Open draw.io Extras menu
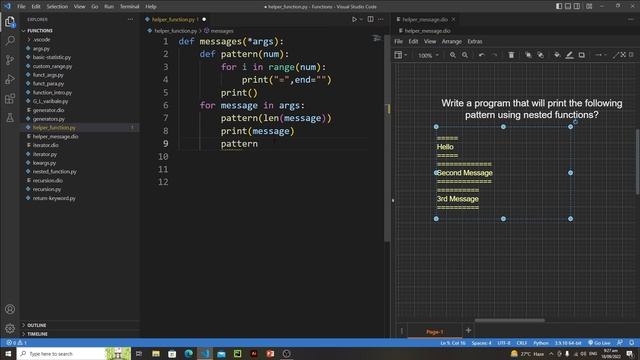This screenshot has width=640, height=360. [475, 41]
